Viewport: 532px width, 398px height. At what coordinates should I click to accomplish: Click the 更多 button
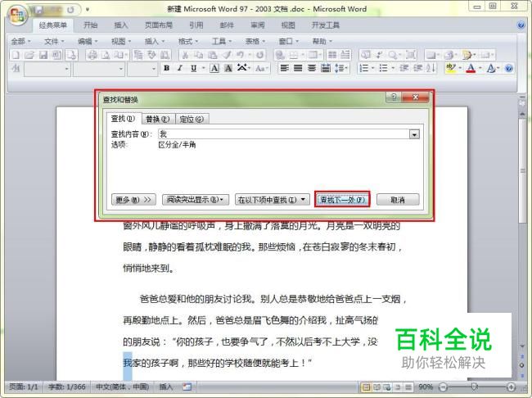coord(133,200)
